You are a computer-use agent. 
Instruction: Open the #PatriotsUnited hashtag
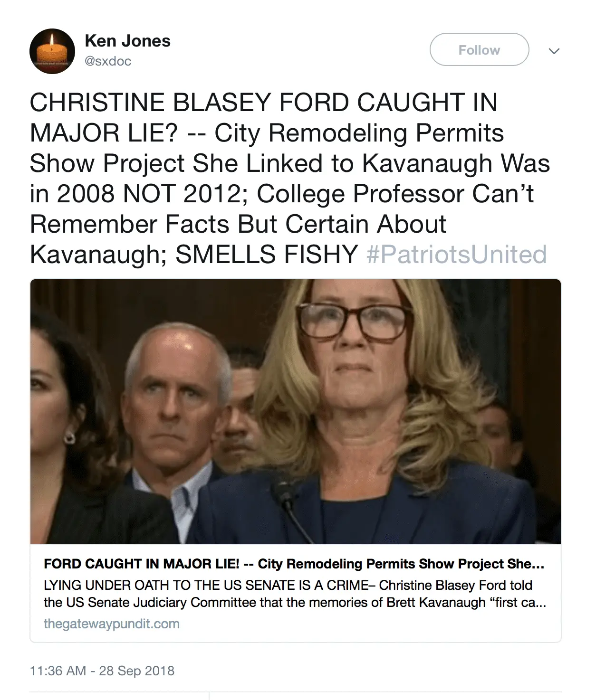pyautogui.click(x=456, y=255)
